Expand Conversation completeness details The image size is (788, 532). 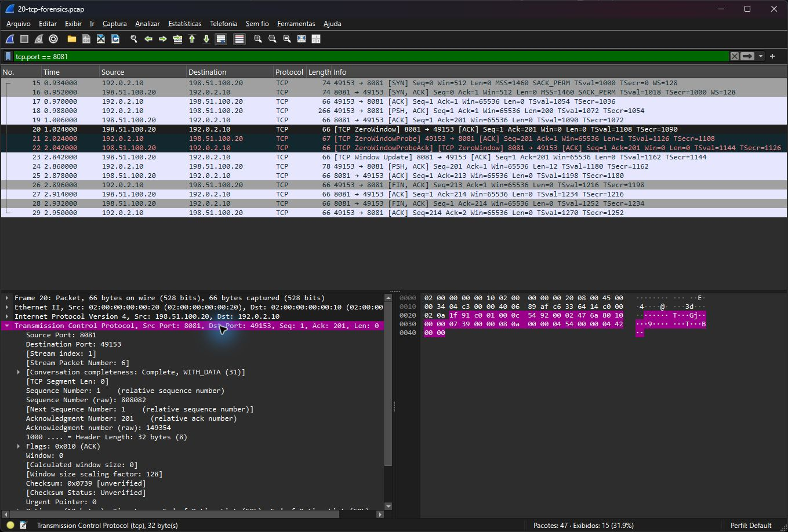click(19, 372)
